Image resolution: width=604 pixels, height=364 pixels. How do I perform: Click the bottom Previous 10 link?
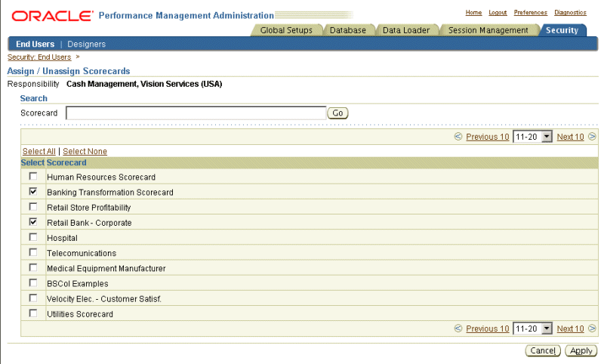tap(487, 329)
